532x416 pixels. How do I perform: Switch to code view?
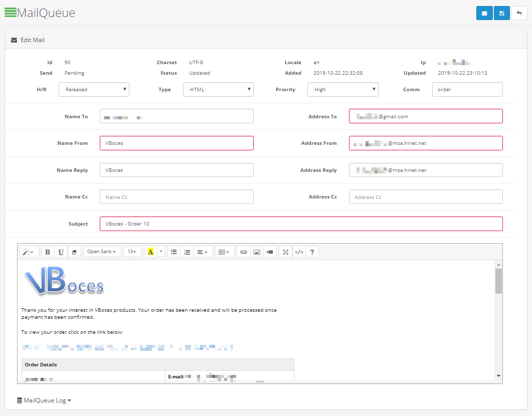299,252
